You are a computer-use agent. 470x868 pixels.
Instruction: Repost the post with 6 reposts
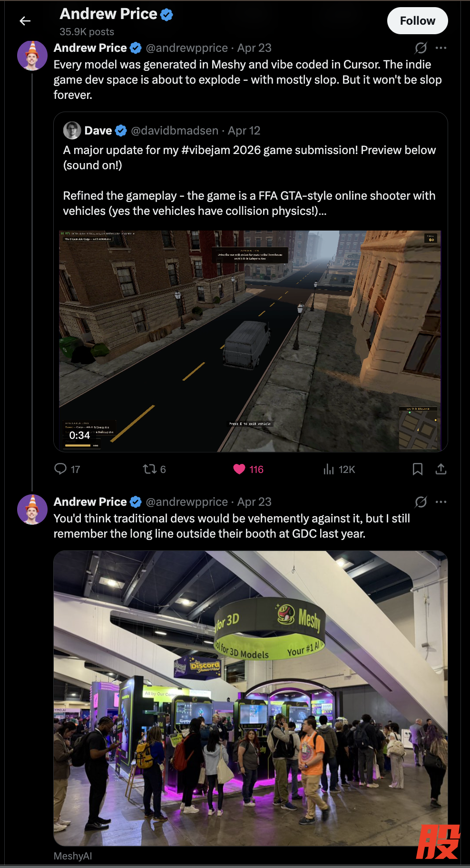point(154,469)
